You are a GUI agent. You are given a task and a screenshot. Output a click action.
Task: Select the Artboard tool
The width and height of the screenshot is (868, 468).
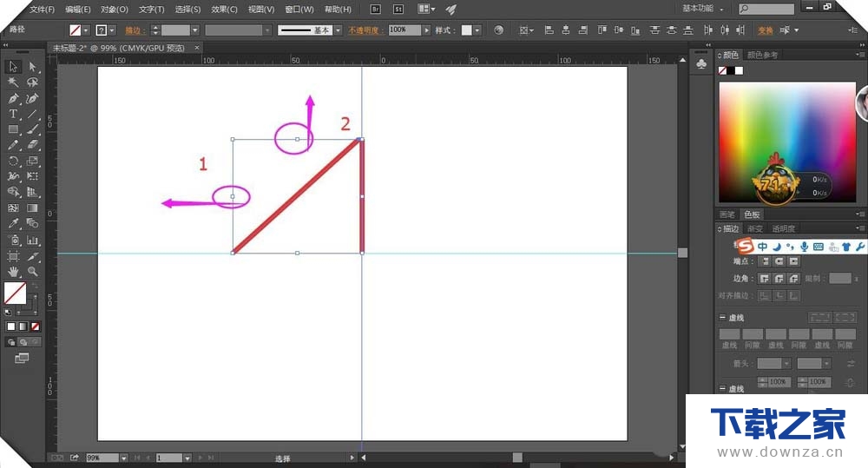13,256
